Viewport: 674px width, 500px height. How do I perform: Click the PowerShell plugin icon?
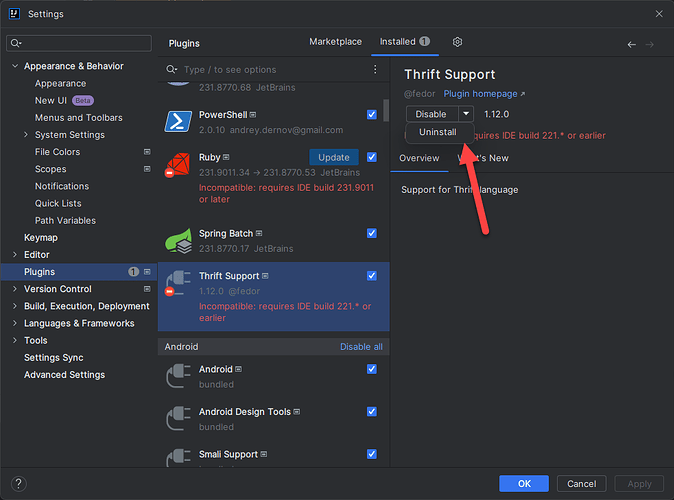(x=178, y=122)
